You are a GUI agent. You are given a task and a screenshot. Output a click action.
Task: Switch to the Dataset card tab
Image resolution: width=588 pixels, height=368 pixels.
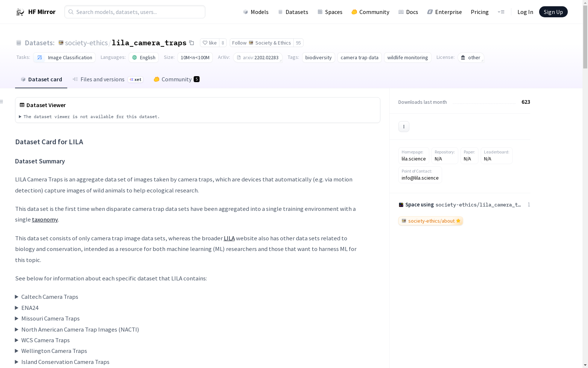coord(41,79)
